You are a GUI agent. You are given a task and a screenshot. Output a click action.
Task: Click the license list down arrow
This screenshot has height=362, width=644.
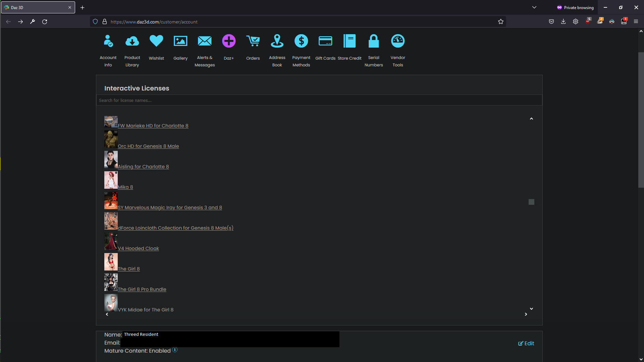coord(531,309)
